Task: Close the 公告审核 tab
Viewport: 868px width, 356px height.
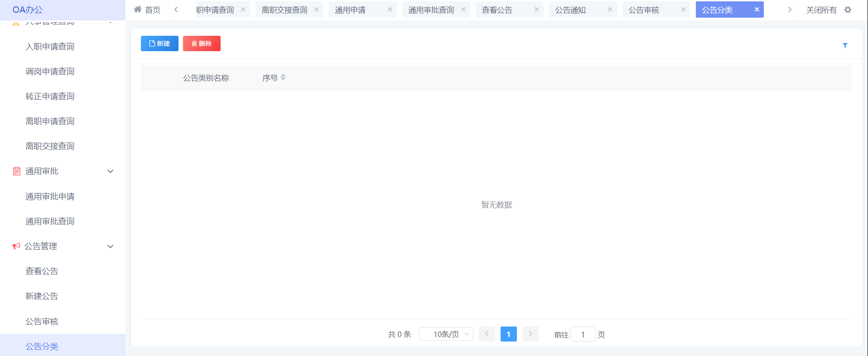Action: pyautogui.click(x=683, y=10)
